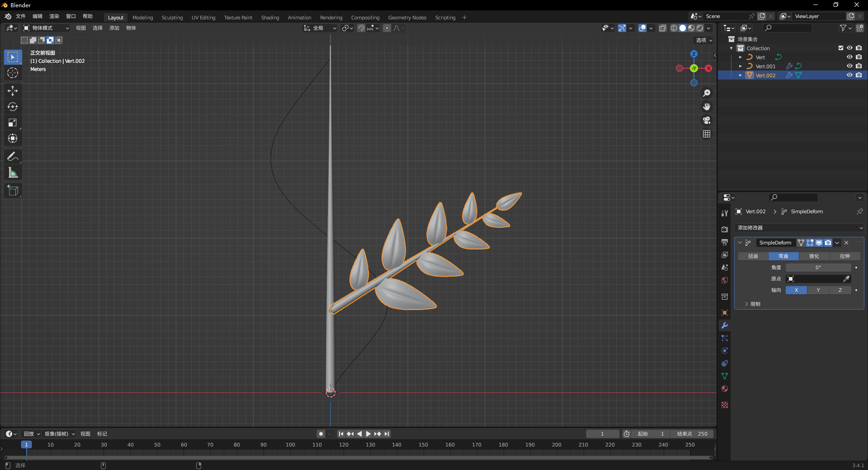Open the Material properties tab

pyautogui.click(x=725, y=389)
